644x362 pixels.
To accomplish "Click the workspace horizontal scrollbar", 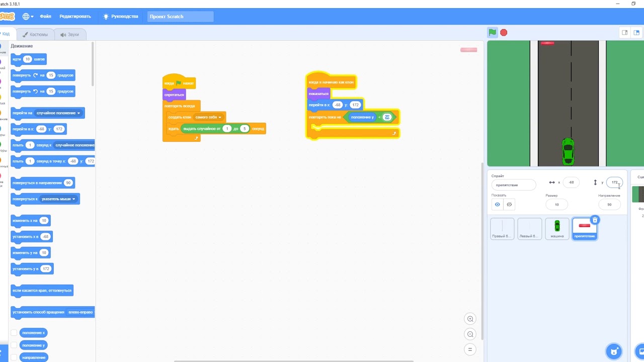I will click(294, 361).
